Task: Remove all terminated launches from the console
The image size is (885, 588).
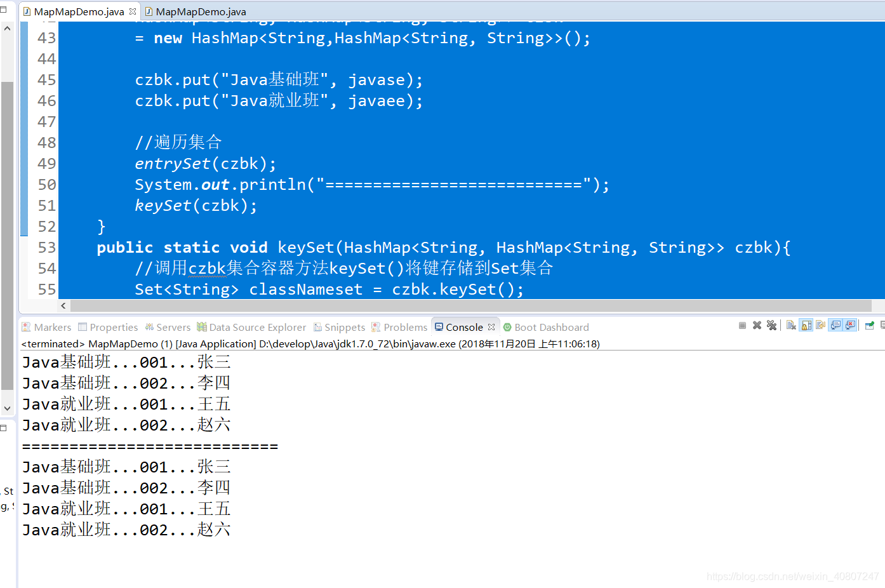Action: (771, 326)
